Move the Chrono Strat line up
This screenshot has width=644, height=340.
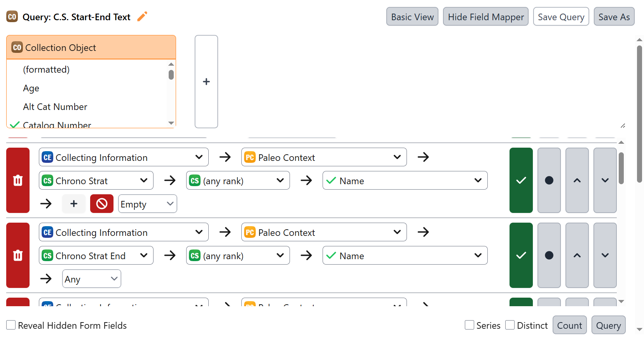577,180
